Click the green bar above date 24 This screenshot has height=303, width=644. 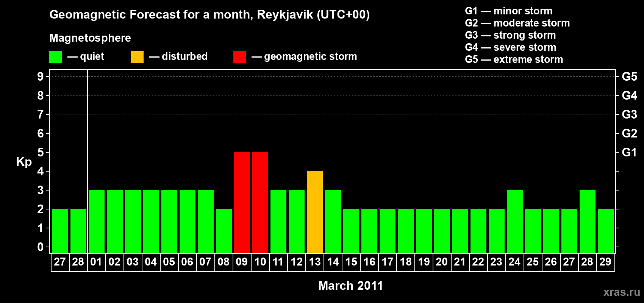515,221
